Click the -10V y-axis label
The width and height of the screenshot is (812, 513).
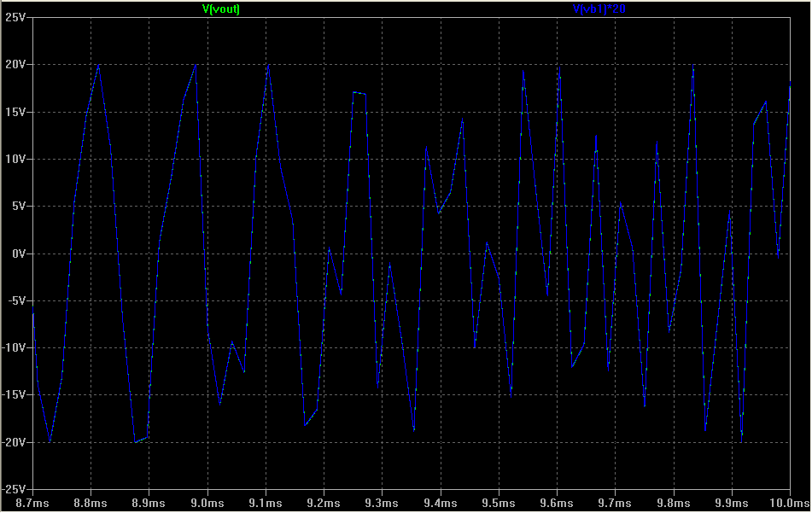click(13, 348)
